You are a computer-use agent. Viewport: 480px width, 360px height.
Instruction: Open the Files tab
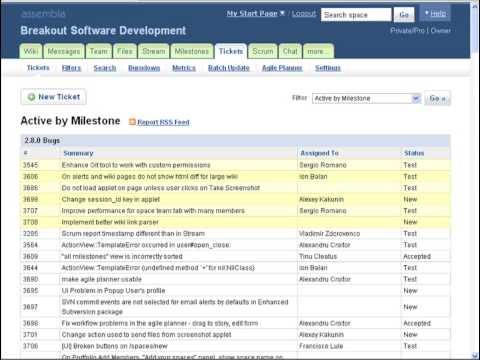point(125,51)
